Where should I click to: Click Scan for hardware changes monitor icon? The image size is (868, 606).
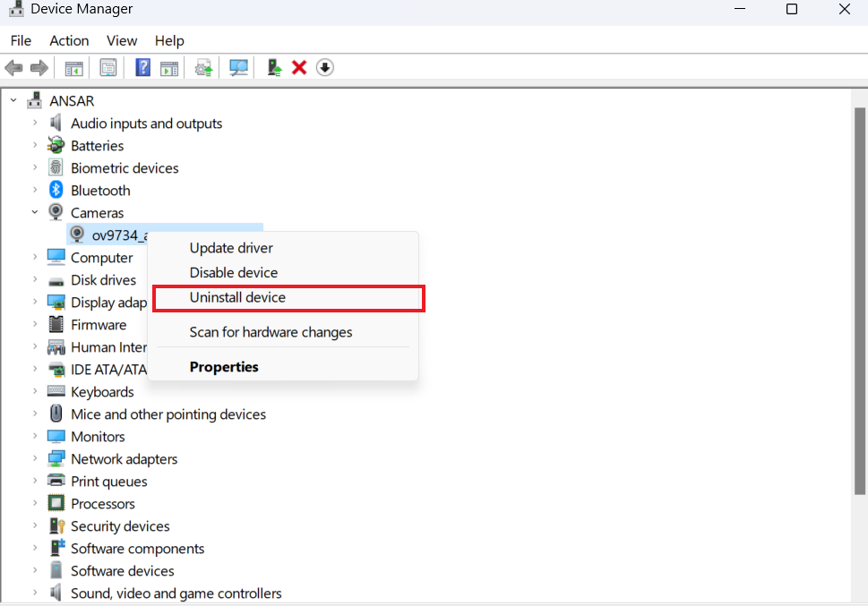(x=238, y=68)
